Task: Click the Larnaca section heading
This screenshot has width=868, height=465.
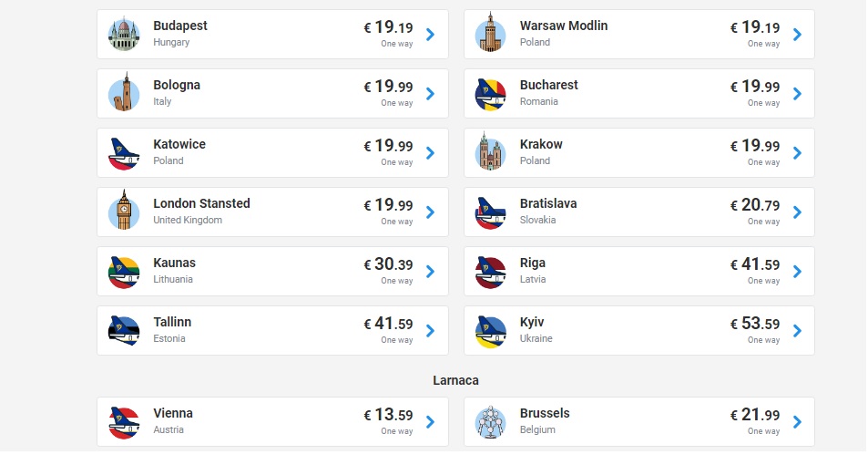Action: [x=455, y=380]
